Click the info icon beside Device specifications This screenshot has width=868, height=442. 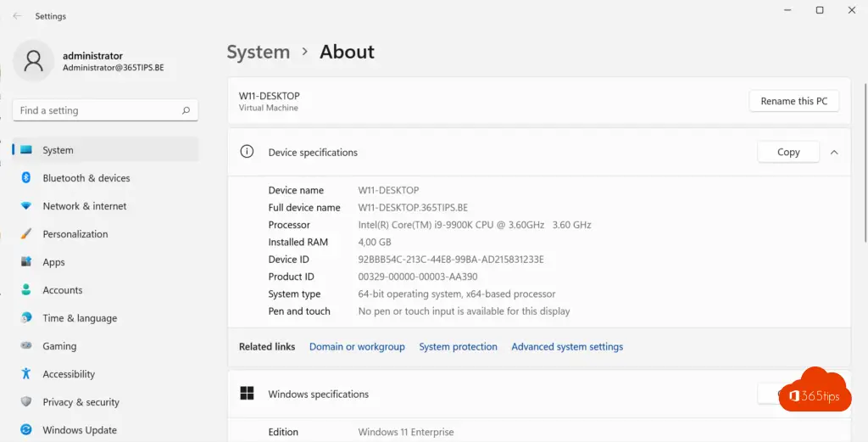pos(247,152)
